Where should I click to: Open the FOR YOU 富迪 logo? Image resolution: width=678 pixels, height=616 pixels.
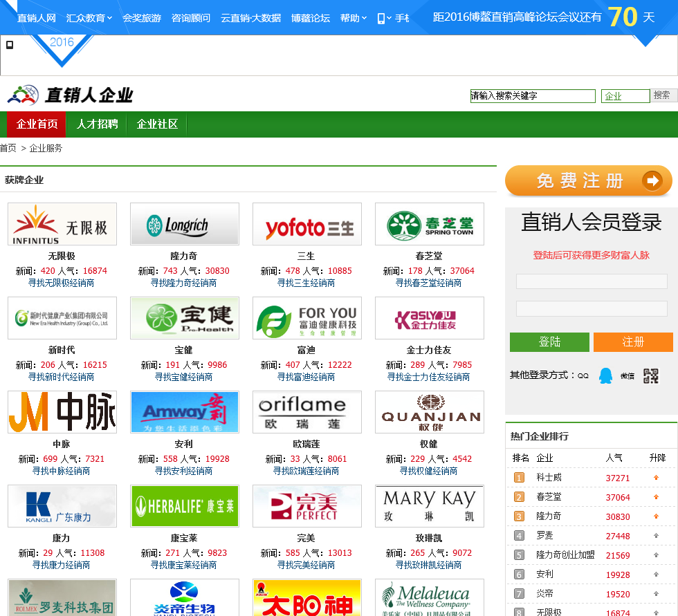(x=307, y=318)
